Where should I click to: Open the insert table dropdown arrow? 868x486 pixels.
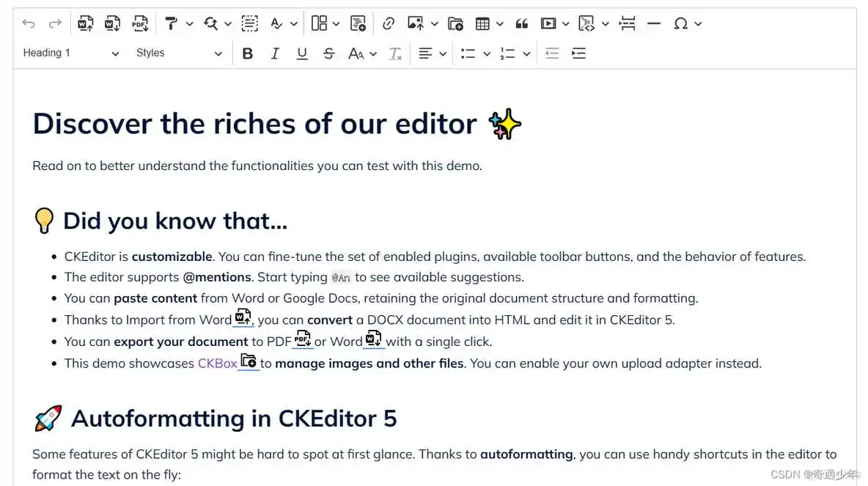point(499,23)
